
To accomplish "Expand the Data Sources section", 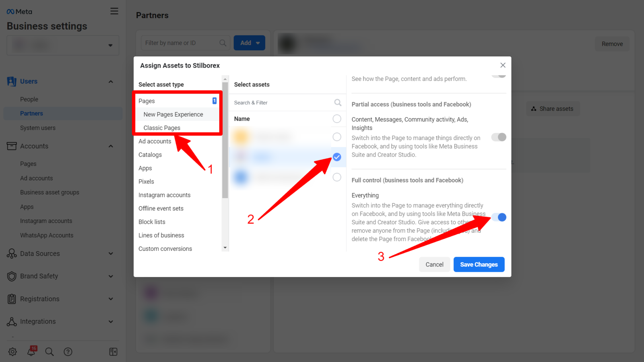I will (111, 254).
